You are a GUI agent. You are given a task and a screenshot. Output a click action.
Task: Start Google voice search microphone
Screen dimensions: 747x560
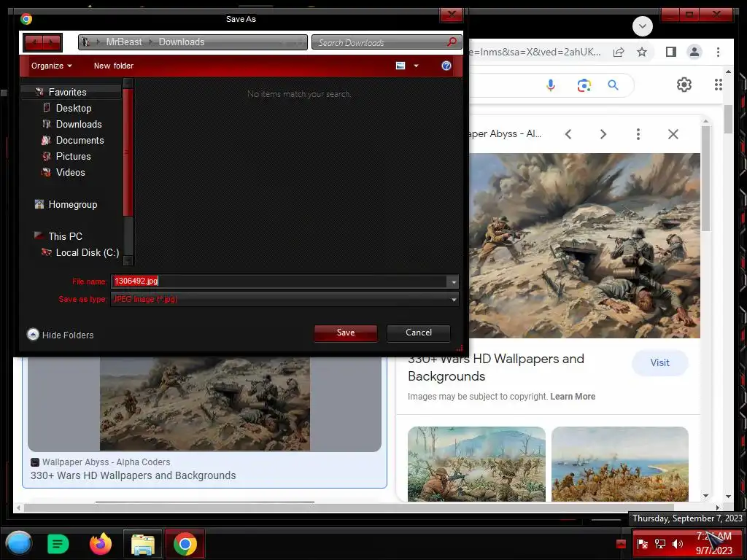pos(551,85)
